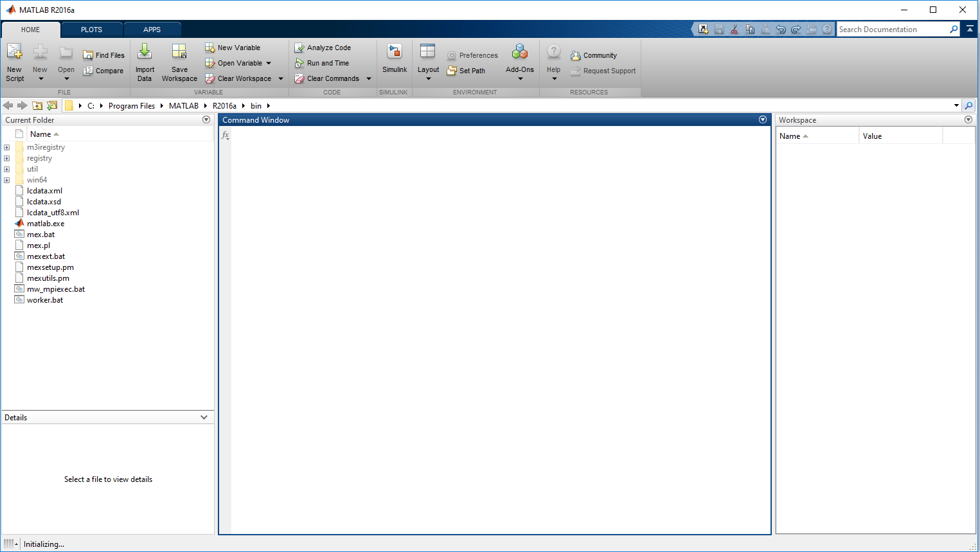Open the address bar folder history dropdown
The width and height of the screenshot is (980, 552).
coord(956,105)
